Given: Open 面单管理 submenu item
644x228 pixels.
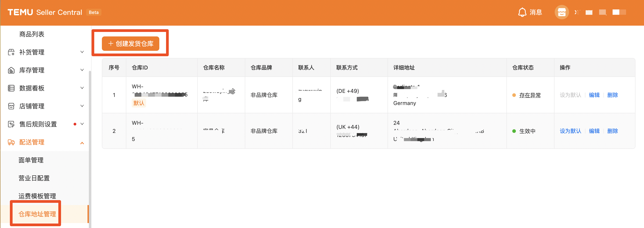Looking at the screenshot, I should point(31,160).
